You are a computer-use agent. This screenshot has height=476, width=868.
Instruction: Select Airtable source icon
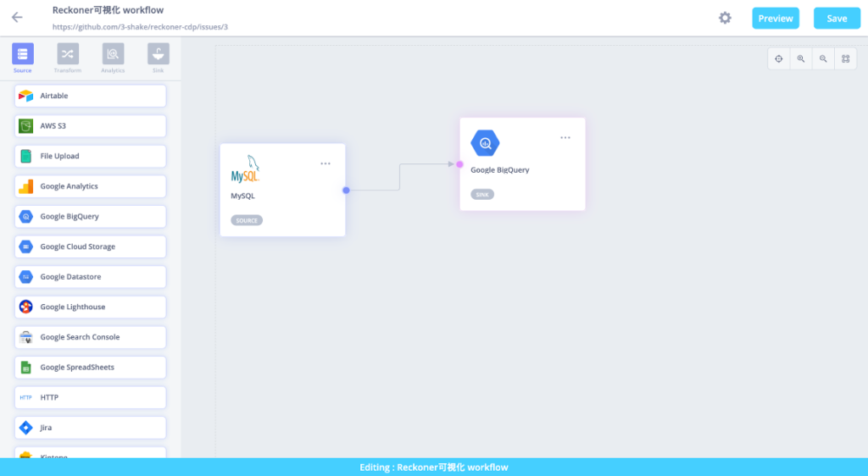pos(26,97)
